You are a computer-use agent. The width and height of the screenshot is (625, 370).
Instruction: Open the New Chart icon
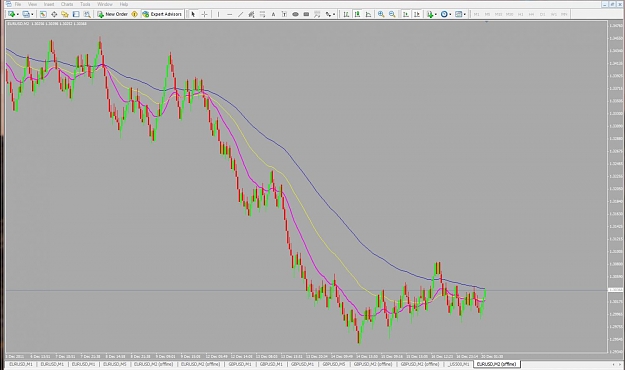[11, 14]
